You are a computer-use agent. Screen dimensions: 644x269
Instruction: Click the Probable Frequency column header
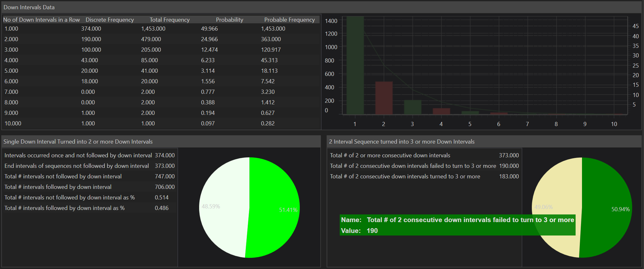[x=289, y=20]
